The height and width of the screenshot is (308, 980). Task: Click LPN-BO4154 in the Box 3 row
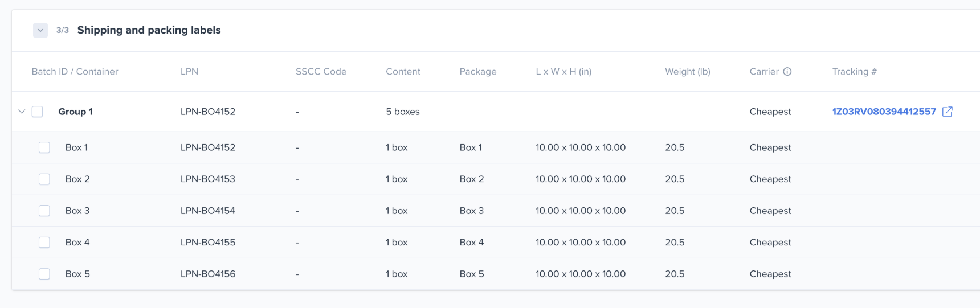click(x=207, y=211)
